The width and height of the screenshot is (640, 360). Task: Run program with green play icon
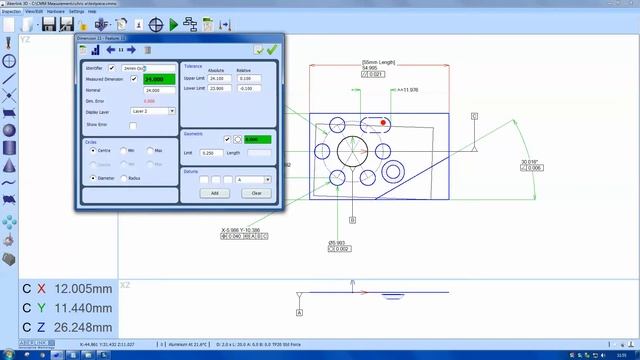tap(173, 25)
